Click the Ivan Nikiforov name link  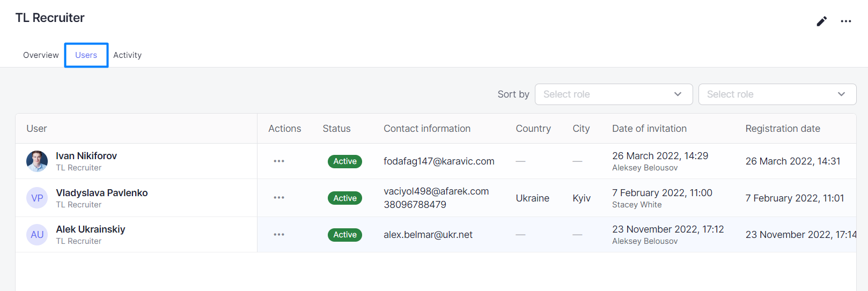tap(86, 156)
